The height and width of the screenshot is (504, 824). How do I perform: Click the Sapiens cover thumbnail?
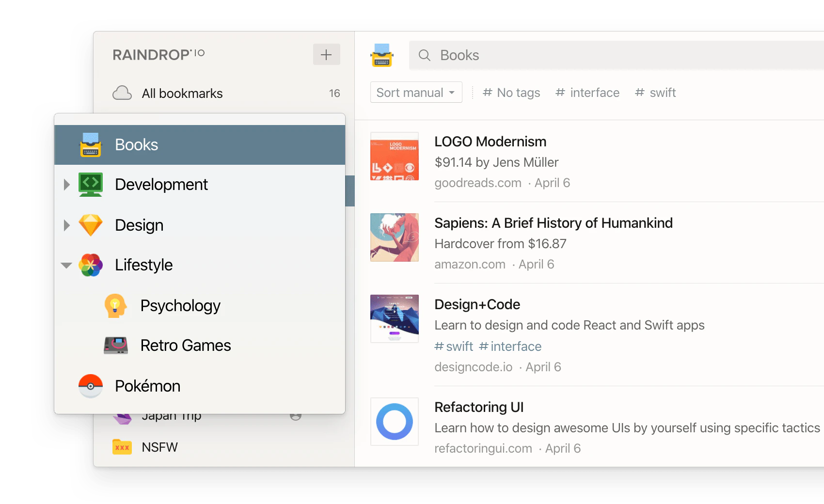[395, 237]
